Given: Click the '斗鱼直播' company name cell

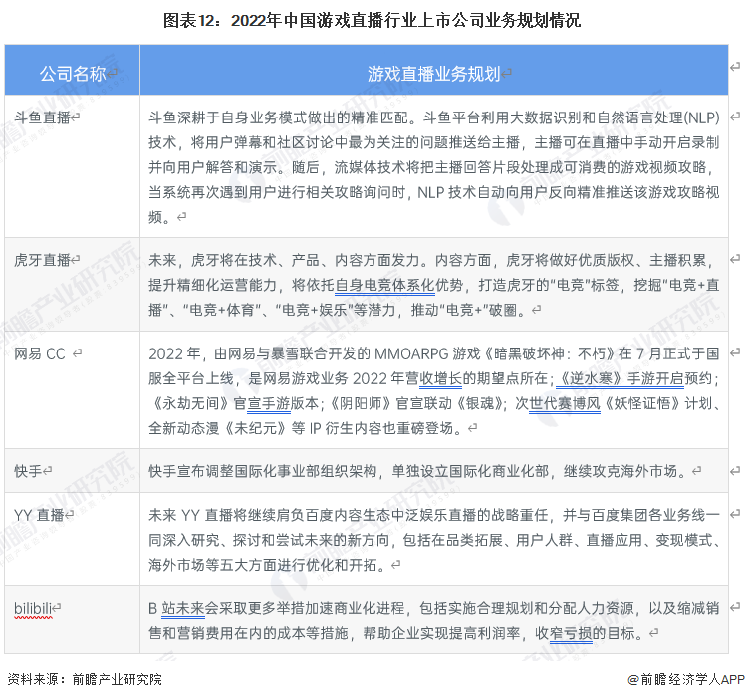Looking at the screenshot, I should 73,166.
